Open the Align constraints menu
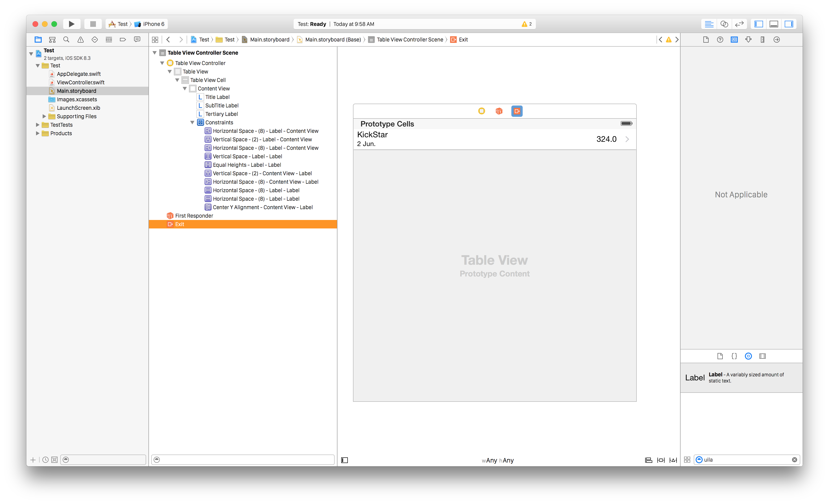829x504 pixels. point(648,460)
